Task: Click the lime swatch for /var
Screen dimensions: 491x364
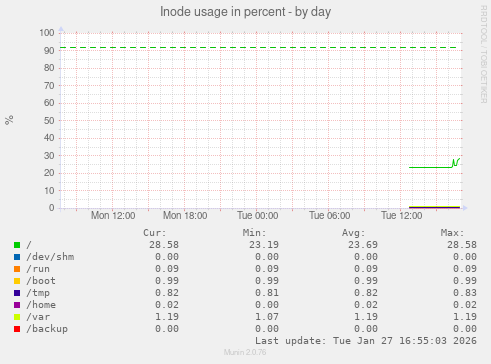Action: pos(17,317)
